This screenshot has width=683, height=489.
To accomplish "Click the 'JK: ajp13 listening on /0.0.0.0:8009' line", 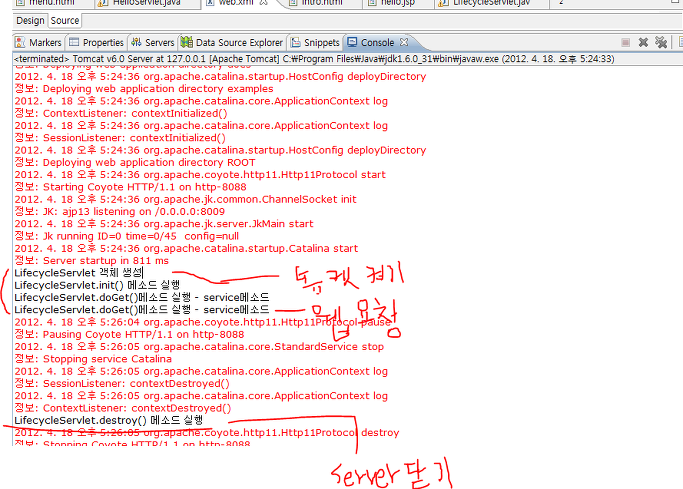I will point(120,212).
